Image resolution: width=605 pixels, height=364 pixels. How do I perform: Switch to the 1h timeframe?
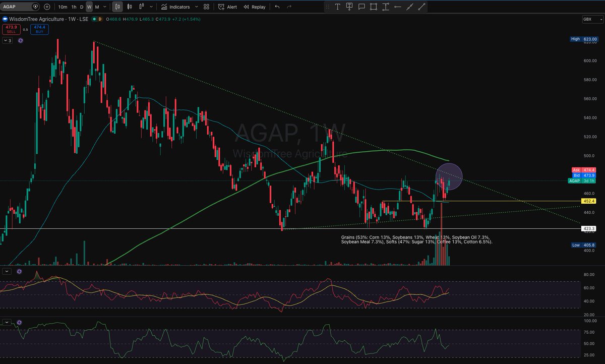[x=74, y=7]
